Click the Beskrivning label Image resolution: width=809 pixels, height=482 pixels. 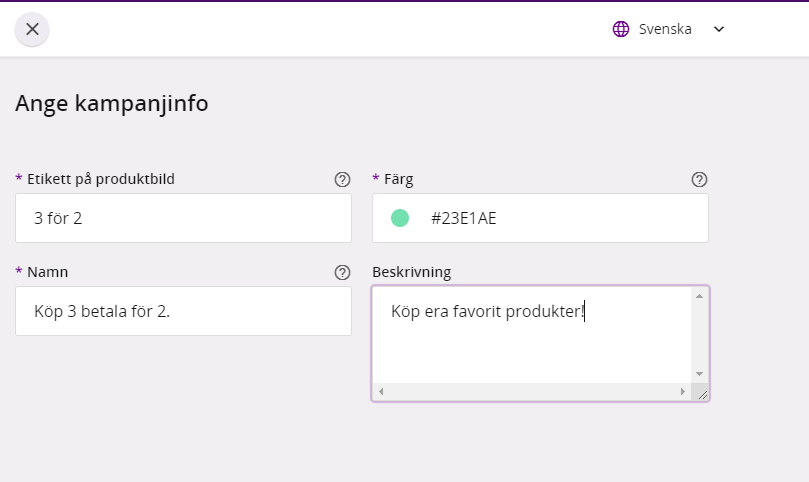[x=412, y=272]
